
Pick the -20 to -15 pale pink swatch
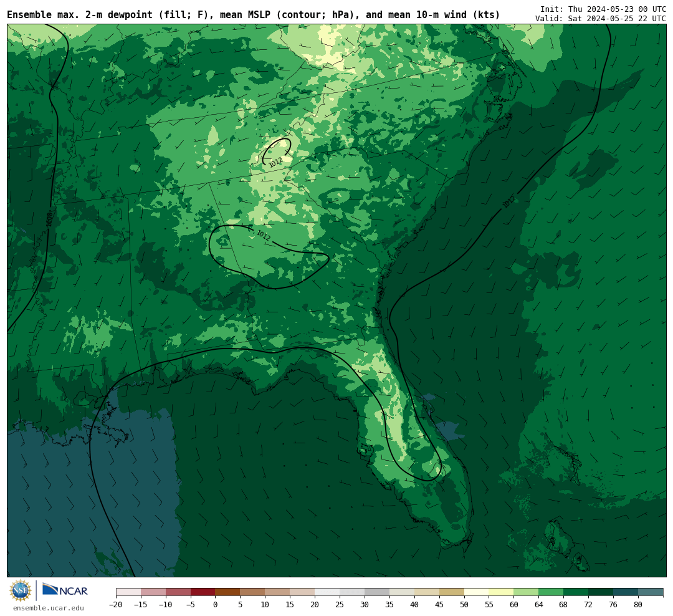128,592
